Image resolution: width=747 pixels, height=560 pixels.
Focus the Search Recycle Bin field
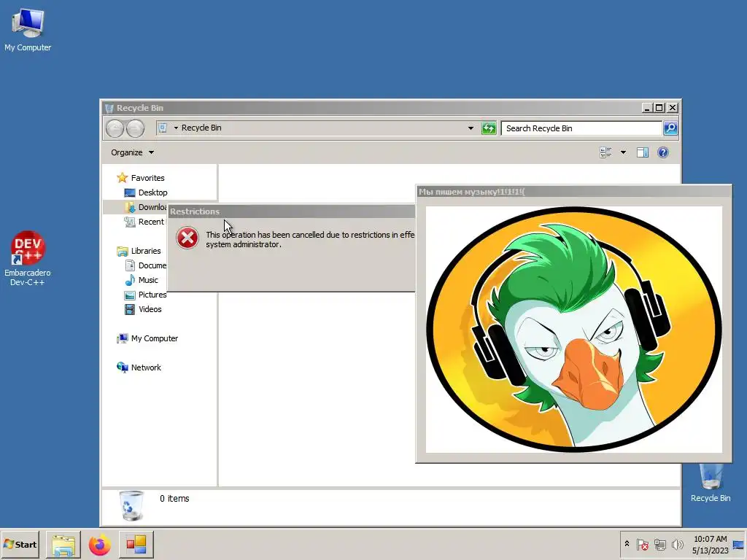point(581,128)
